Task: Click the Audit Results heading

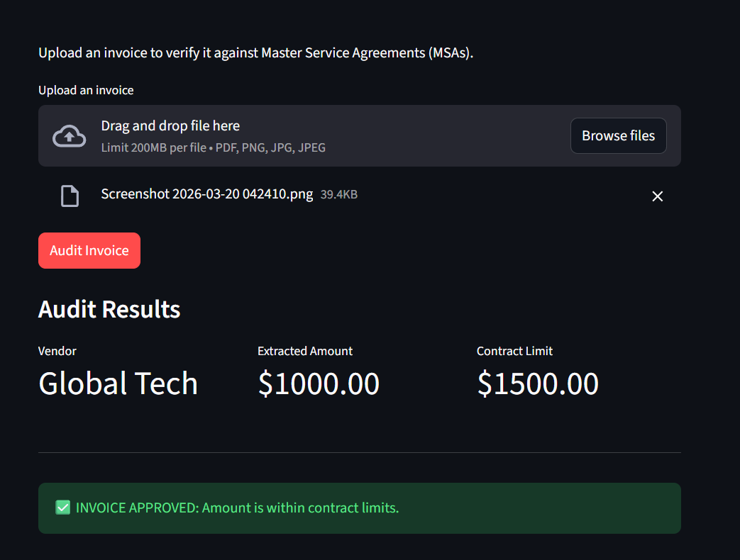Action: pos(109,309)
